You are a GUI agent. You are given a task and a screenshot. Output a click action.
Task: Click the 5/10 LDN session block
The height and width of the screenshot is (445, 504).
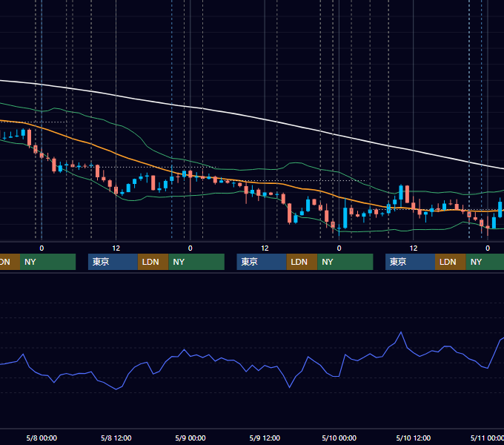(x=451, y=262)
